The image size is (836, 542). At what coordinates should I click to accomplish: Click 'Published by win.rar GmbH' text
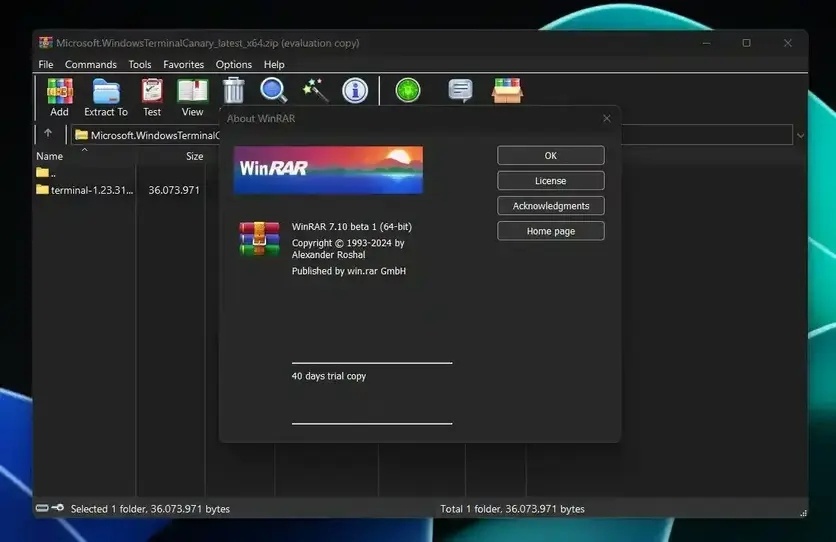click(x=349, y=271)
